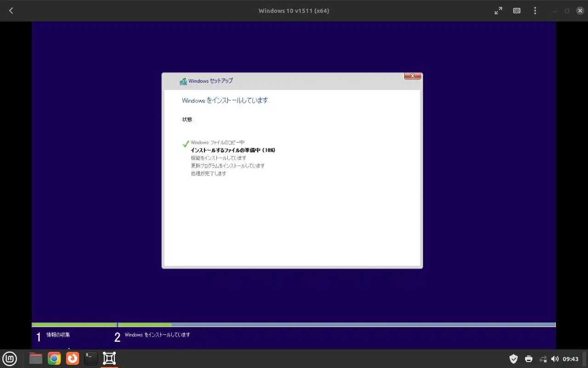The width and height of the screenshot is (588, 368).
Task: Maximize the Boxes window
Action: tap(567, 11)
